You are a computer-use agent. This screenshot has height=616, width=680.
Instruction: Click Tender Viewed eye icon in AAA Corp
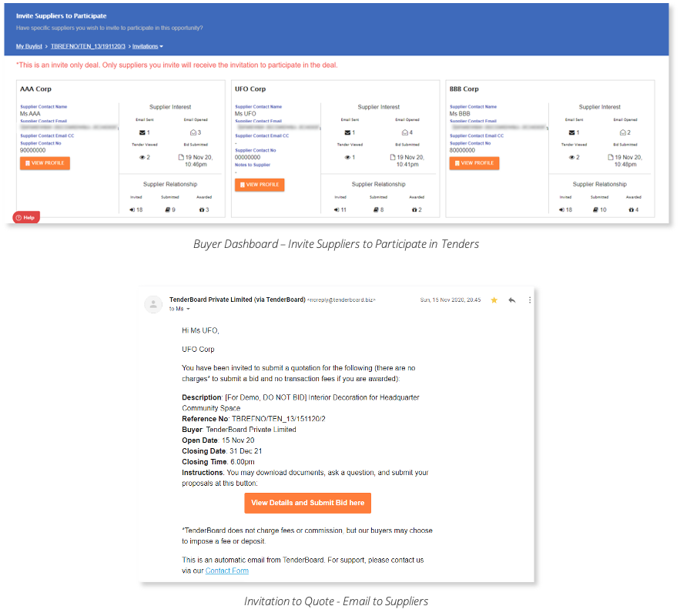142,157
